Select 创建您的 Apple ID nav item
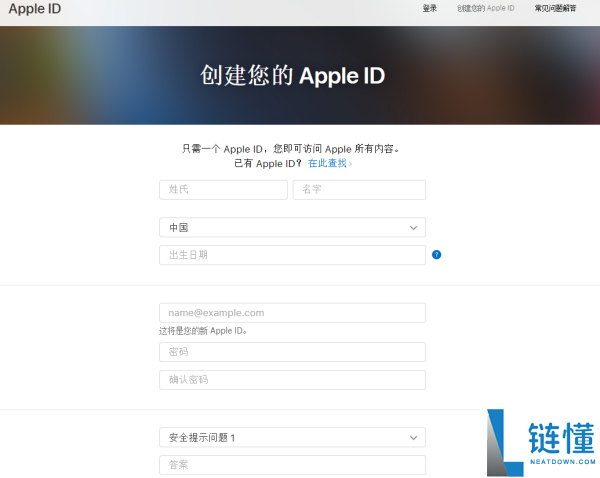The image size is (600, 478). tap(486, 8)
